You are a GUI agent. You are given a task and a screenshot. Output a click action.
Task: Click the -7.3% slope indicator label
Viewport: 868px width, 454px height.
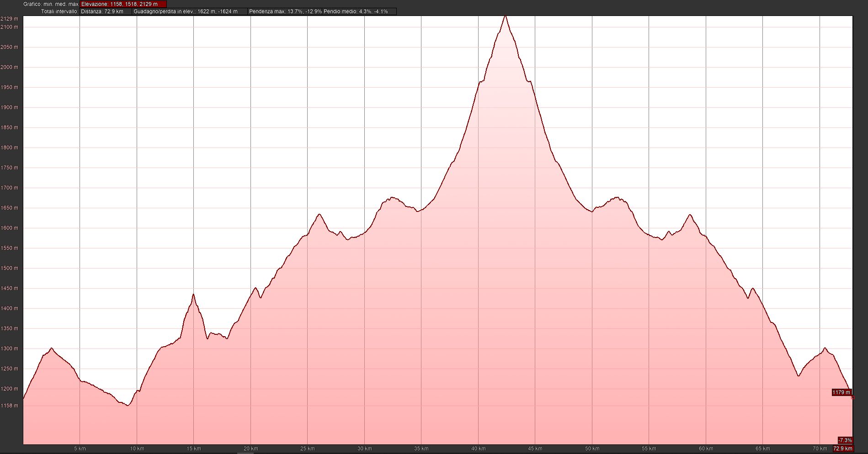coord(845,440)
